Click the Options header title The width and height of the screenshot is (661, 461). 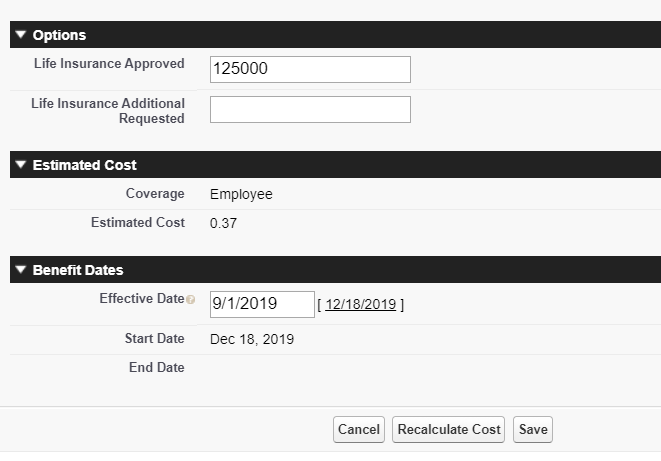[x=59, y=35]
